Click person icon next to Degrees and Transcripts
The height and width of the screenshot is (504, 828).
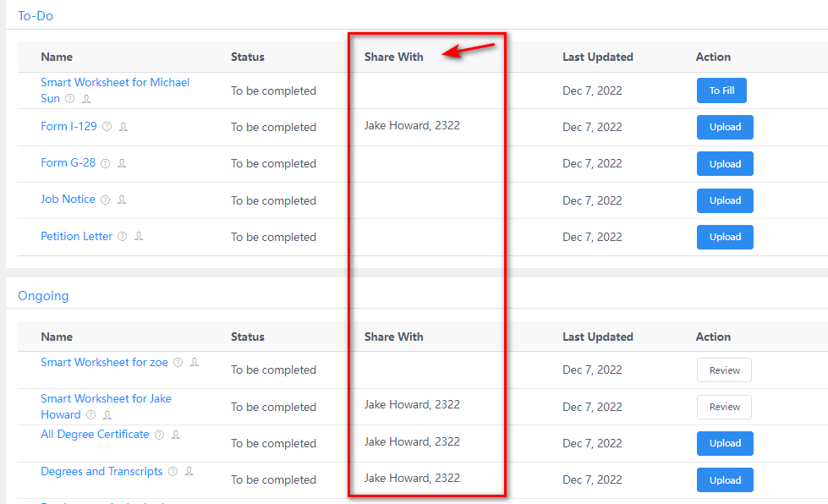tap(189, 471)
